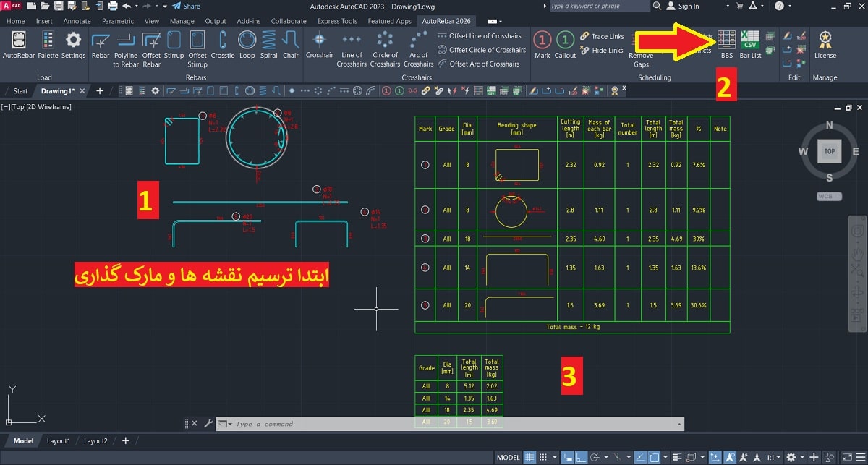Image resolution: width=868 pixels, height=465 pixels.
Task: Click Offset Line of Crosshairs button
Action: point(479,36)
